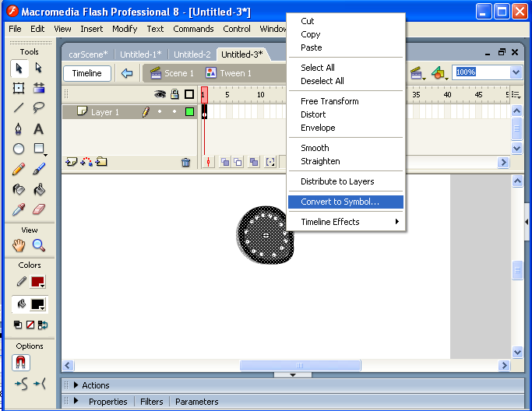Select the Eraser tool

pyautogui.click(x=38, y=209)
